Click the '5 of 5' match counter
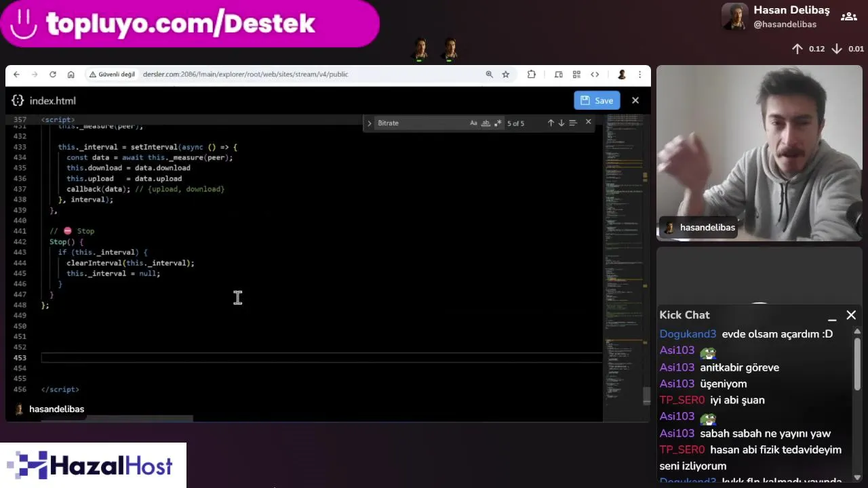 515,123
